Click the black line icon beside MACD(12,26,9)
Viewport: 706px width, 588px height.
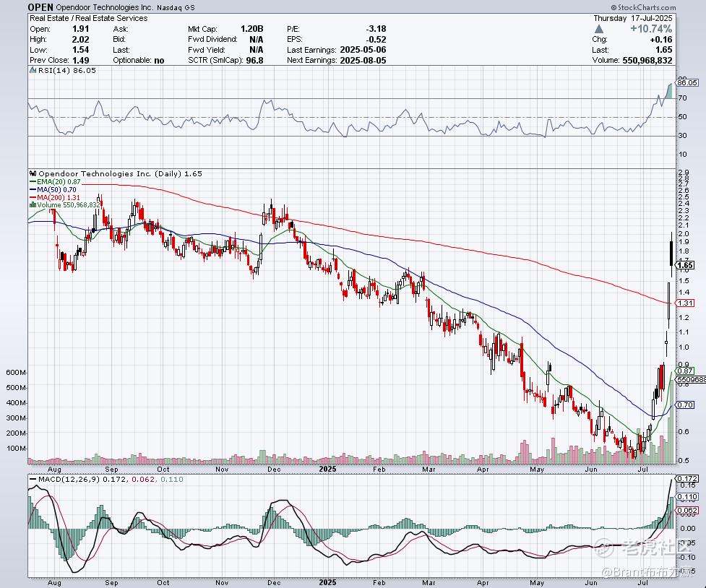[x=33, y=480]
